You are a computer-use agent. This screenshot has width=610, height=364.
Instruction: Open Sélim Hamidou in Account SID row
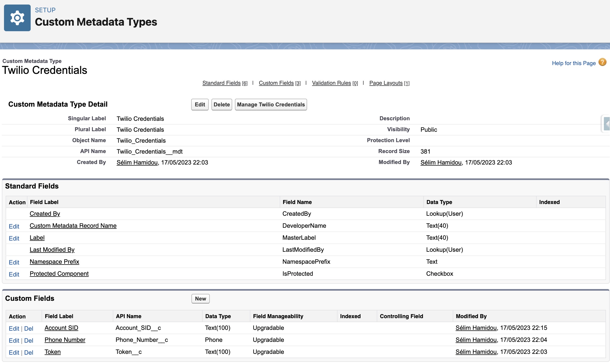[x=476, y=328]
